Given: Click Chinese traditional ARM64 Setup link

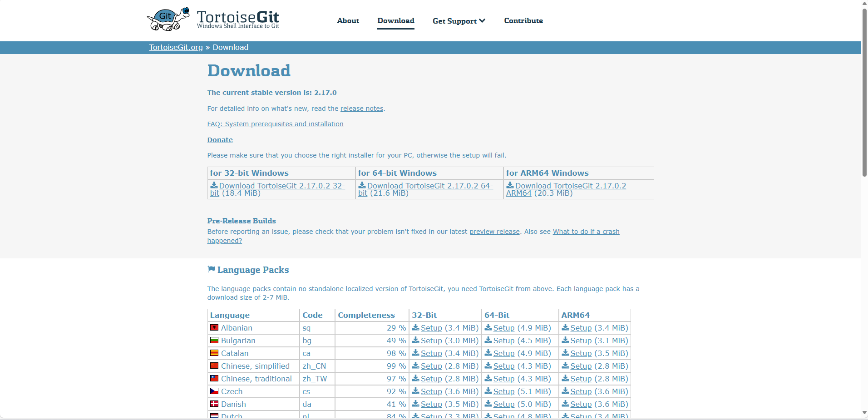Looking at the screenshot, I should click(581, 379).
